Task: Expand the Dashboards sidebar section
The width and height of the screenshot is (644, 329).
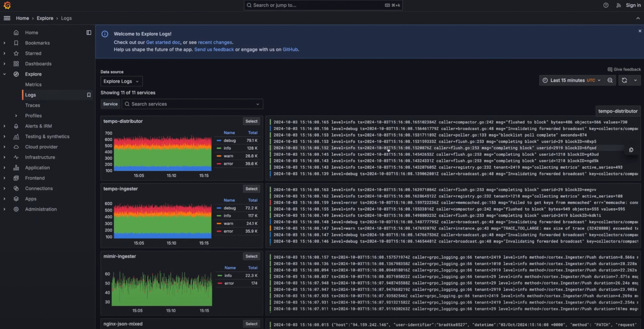Action: point(4,64)
